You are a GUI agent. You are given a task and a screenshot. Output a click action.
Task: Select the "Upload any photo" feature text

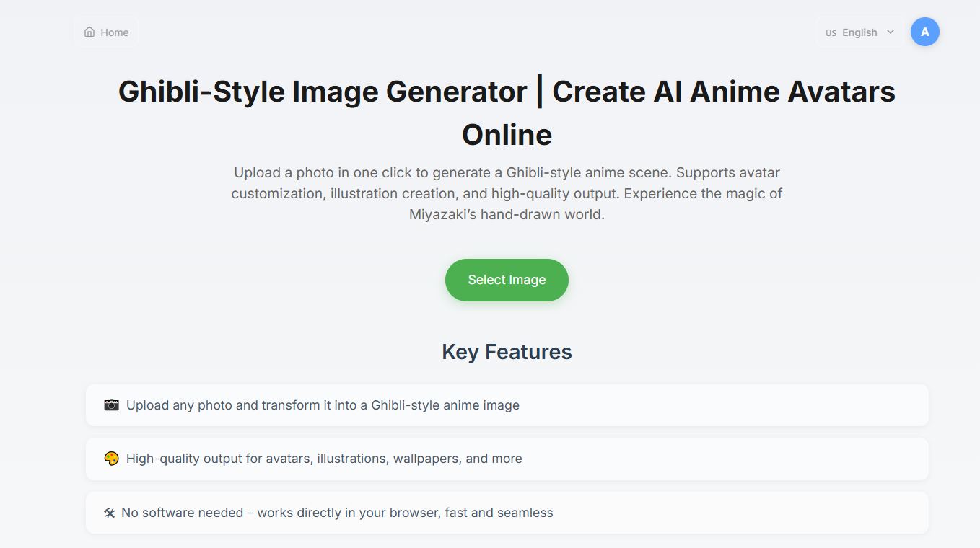(x=323, y=405)
